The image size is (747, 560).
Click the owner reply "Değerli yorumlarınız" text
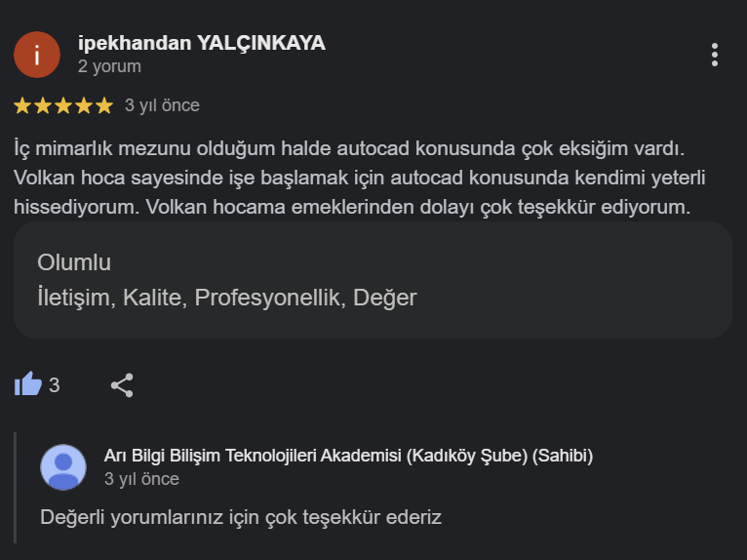tap(241, 517)
